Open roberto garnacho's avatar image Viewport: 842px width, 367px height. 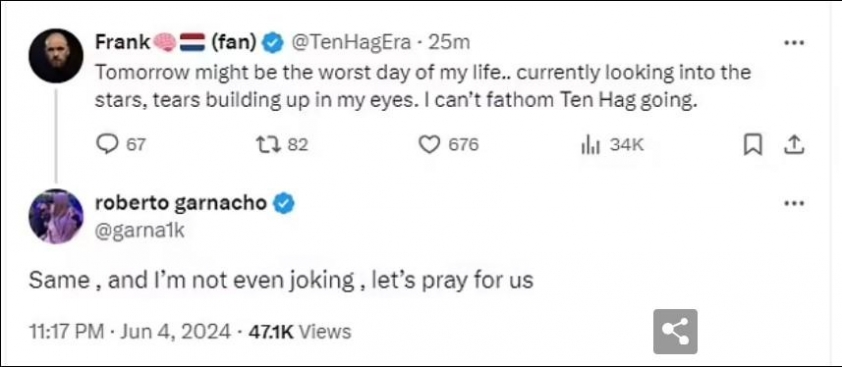(x=56, y=216)
